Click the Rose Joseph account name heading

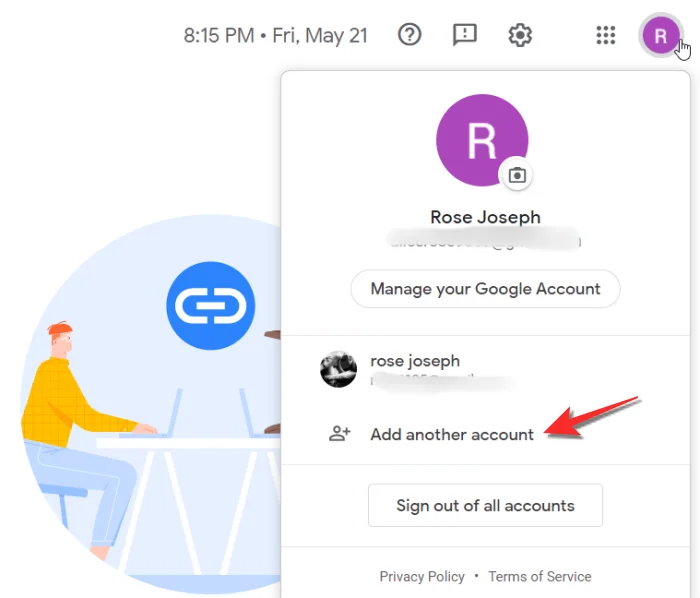[x=485, y=217]
